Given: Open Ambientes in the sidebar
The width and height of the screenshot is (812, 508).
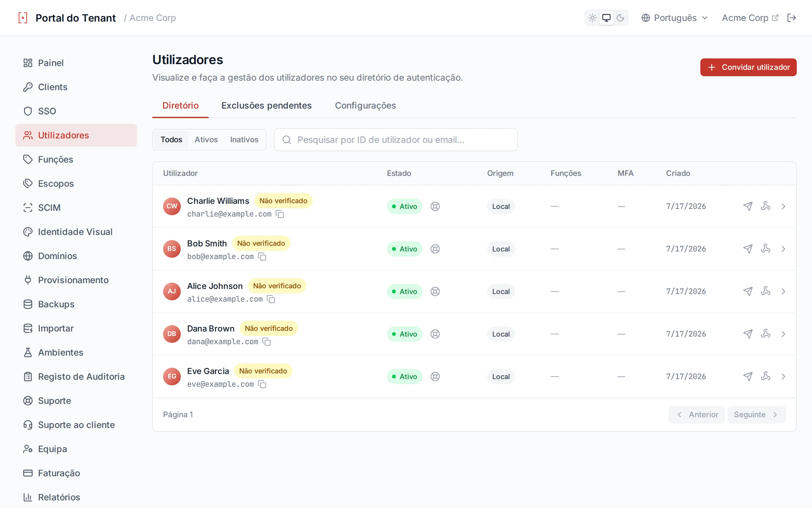Looking at the screenshot, I should click(x=76, y=352).
